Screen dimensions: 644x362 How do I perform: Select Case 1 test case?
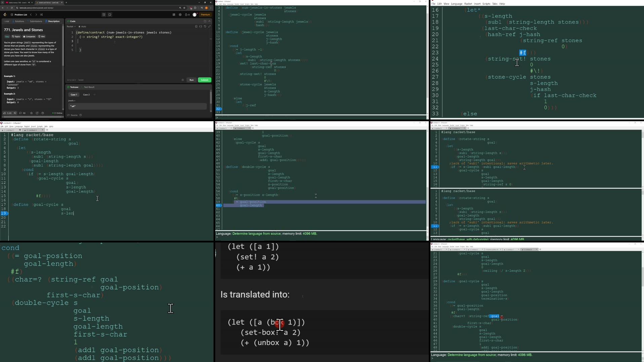click(x=74, y=95)
